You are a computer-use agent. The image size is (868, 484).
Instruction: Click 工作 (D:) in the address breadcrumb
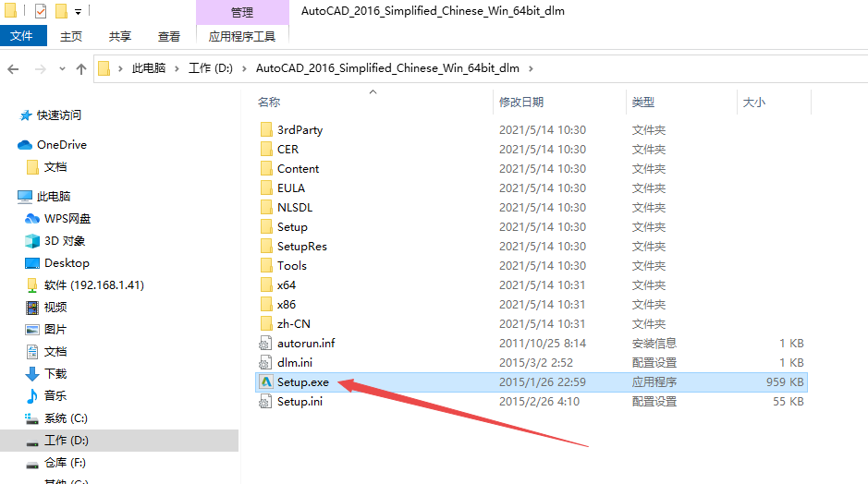[x=212, y=68]
